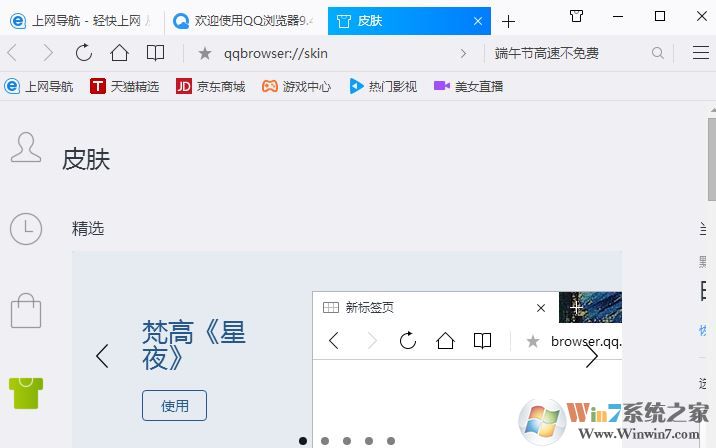Image resolution: width=716 pixels, height=448 pixels.
Task: Click the 梵高《星夜》 skin title
Action: (194, 346)
